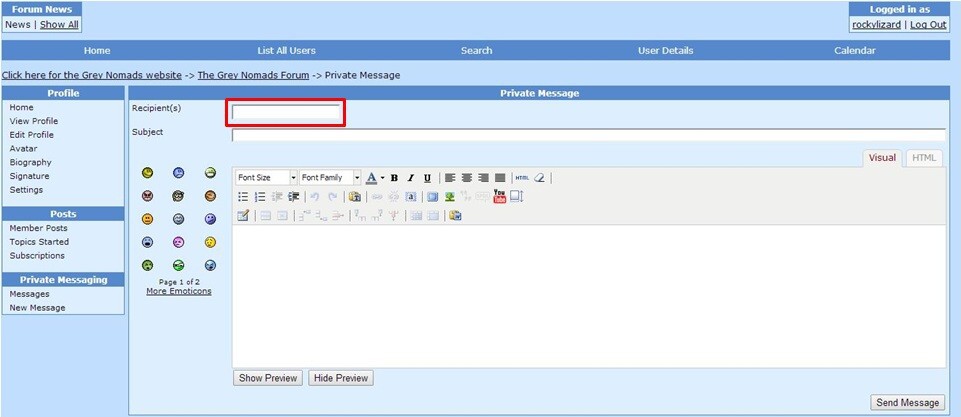Screen dimensions: 961x417
Task: Go to List All Users
Action: click(287, 51)
